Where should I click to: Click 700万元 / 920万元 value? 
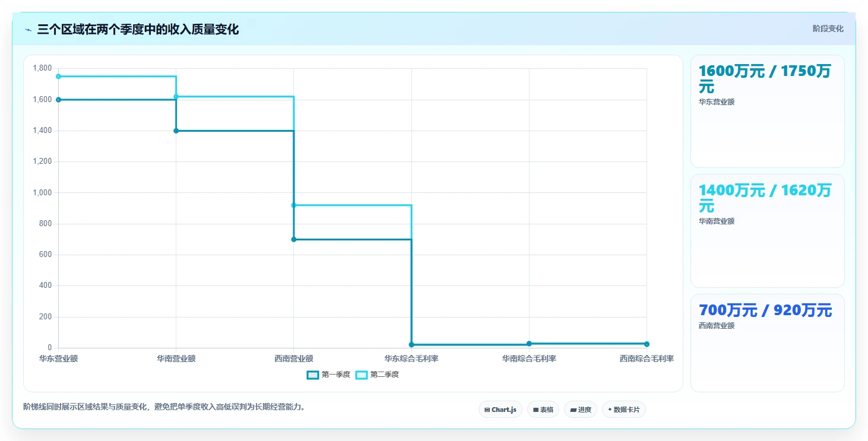pyautogui.click(x=765, y=310)
